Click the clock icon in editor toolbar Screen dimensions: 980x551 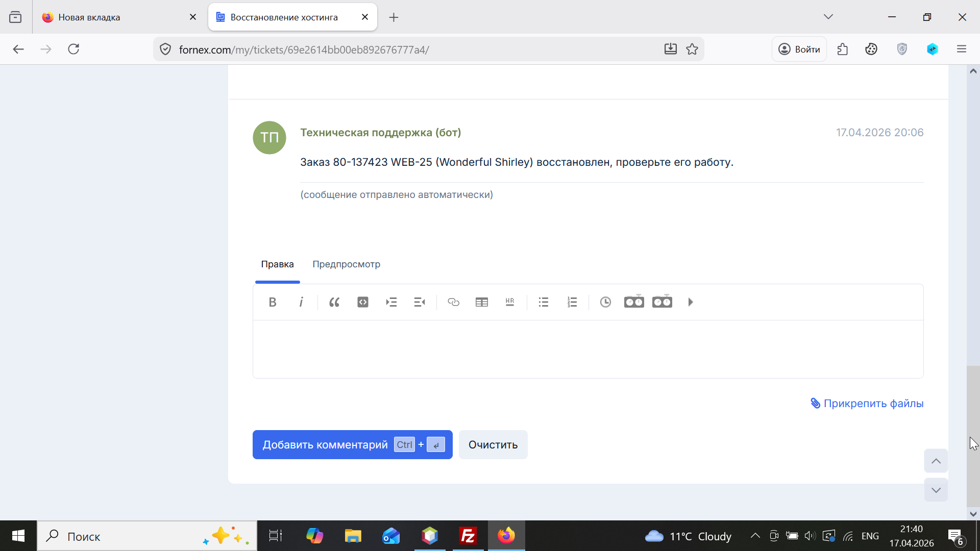point(605,302)
